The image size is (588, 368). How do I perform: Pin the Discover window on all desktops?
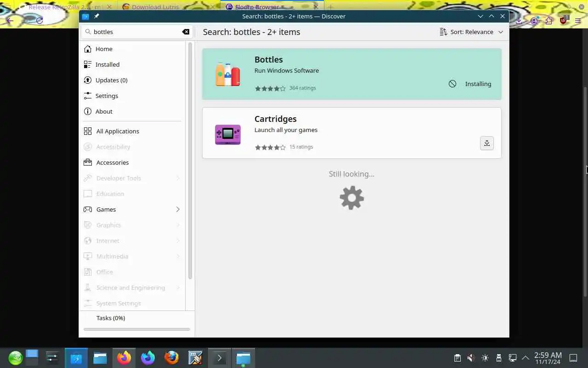(96, 16)
